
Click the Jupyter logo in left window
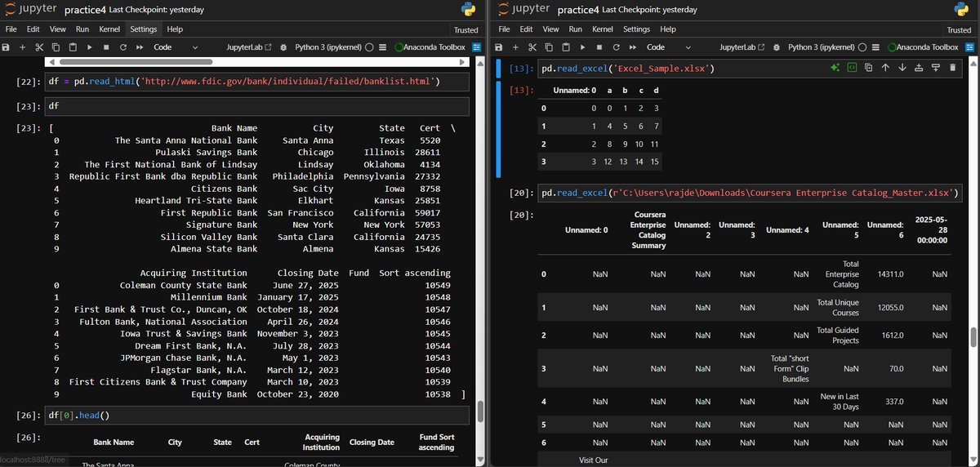click(x=29, y=9)
